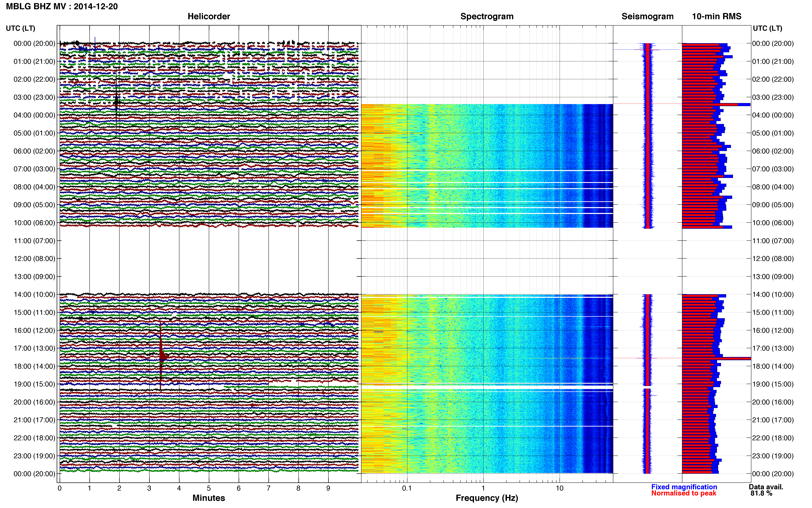Viewport: 812px width, 508px height.
Task: Click right time label '06:00 (02:00)'
Action: click(x=773, y=151)
